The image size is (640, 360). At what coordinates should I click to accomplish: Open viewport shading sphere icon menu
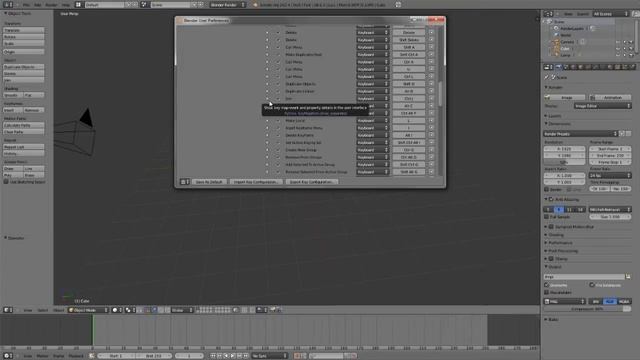[x=117, y=310]
